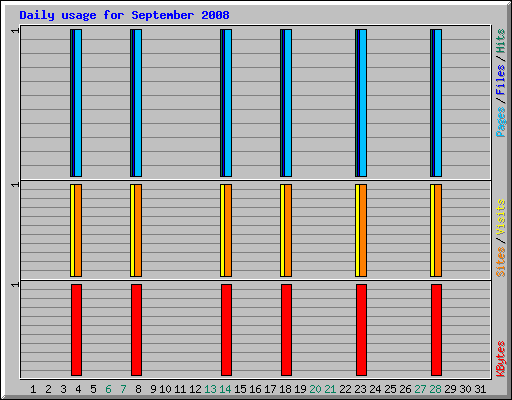Click the 'Daily usage for September 2008' title
Viewport: 512px width, 400px height.
pos(124,15)
